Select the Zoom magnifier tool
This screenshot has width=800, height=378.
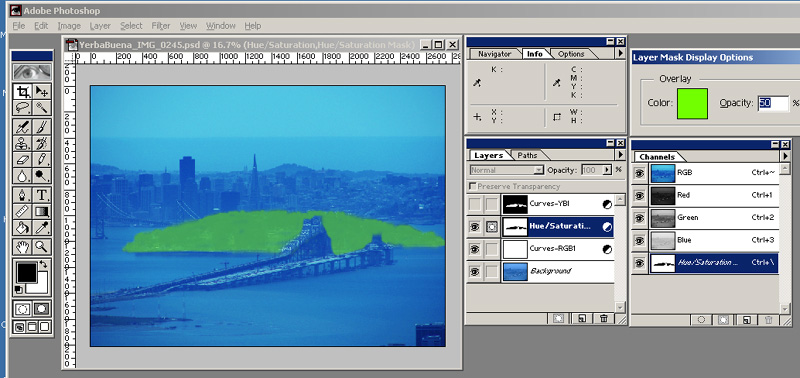pos(41,247)
